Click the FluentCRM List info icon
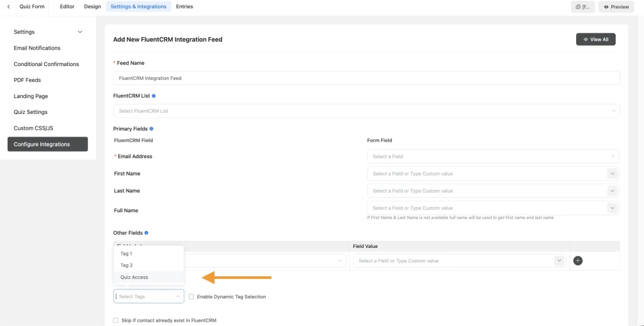Screen dimensions: 644x326 153,96
